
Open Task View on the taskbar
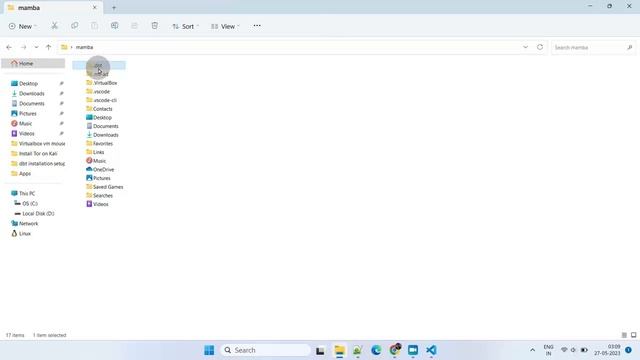coord(320,350)
